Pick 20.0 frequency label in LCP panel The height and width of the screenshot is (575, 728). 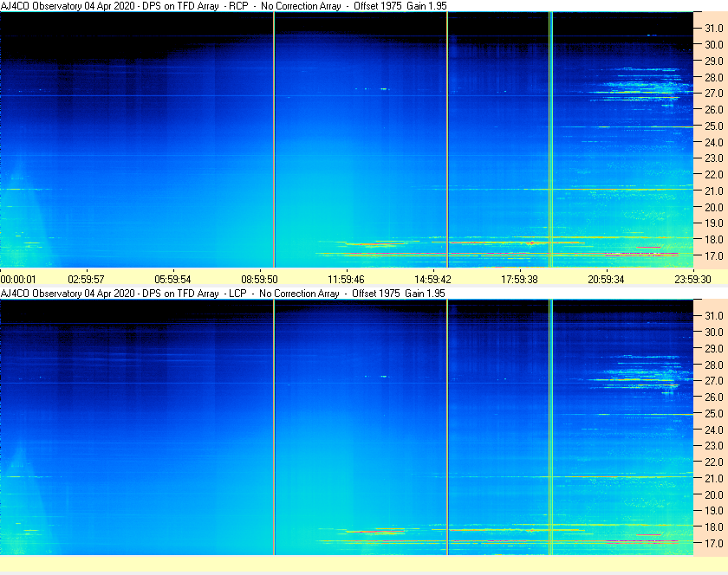click(714, 494)
